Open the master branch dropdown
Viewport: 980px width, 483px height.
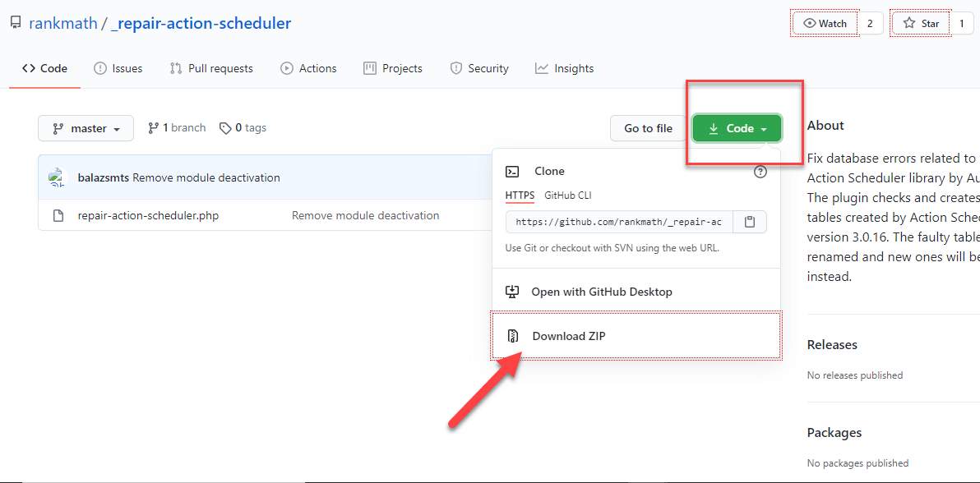tap(86, 128)
